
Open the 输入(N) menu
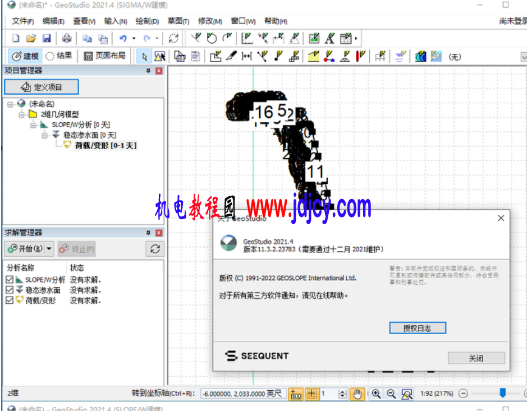tap(116, 21)
